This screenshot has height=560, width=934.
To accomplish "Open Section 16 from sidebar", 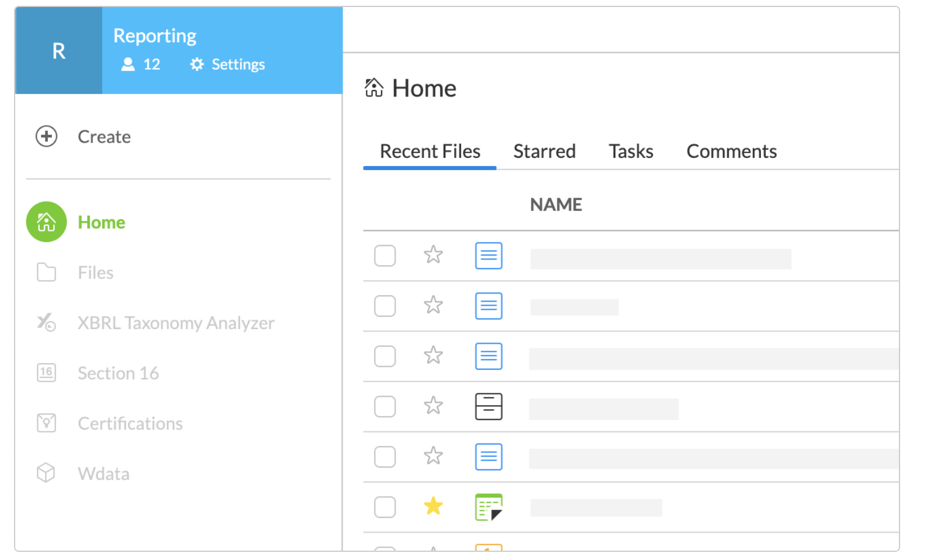I will (x=46, y=373).
